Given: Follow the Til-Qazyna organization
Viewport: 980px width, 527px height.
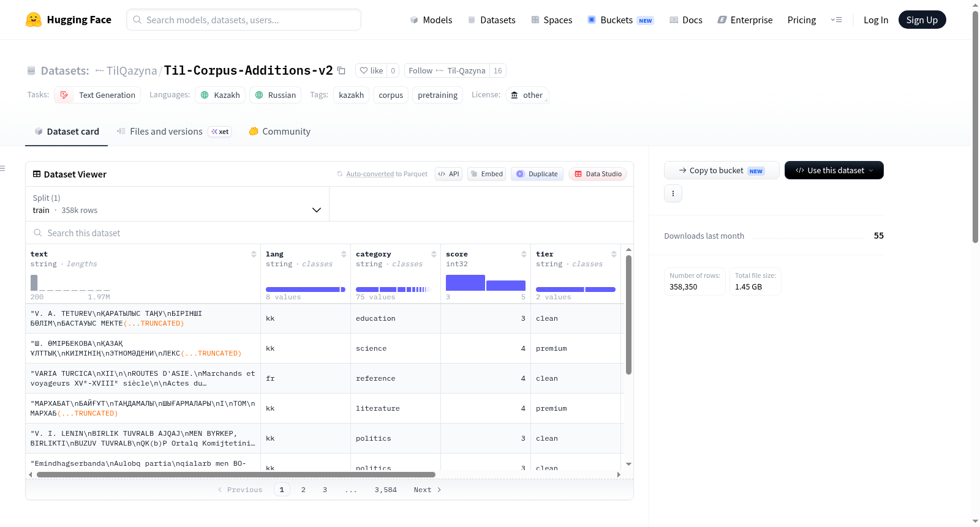Looking at the screenshot, I should point(447,70).
